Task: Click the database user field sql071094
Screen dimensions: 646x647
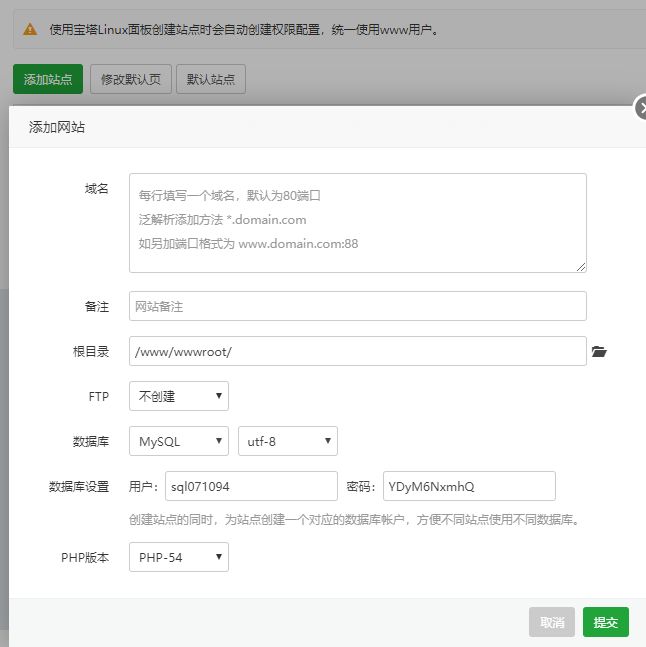Action: coord(251,486)
